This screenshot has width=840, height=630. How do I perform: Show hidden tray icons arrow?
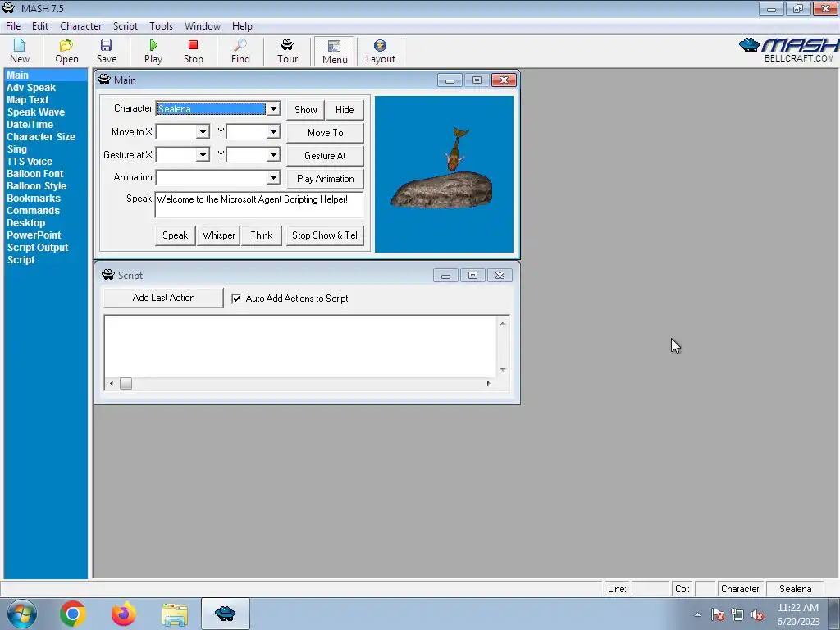click(x=697, y=614)
